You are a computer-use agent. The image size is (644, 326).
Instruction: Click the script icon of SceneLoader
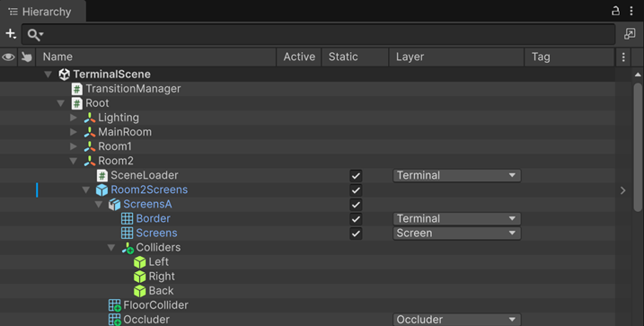pyautogui.click(x=101, y=175)
